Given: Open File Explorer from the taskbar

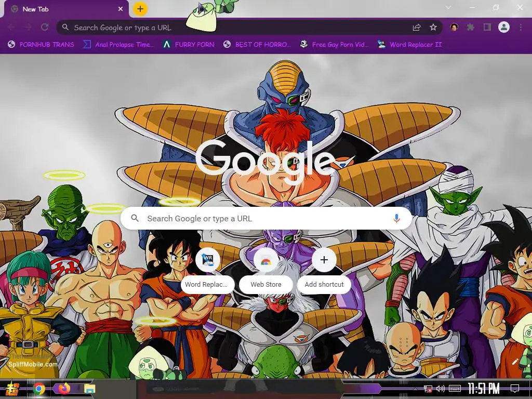Looking at the screenshot, I should [x=89, y=389].
